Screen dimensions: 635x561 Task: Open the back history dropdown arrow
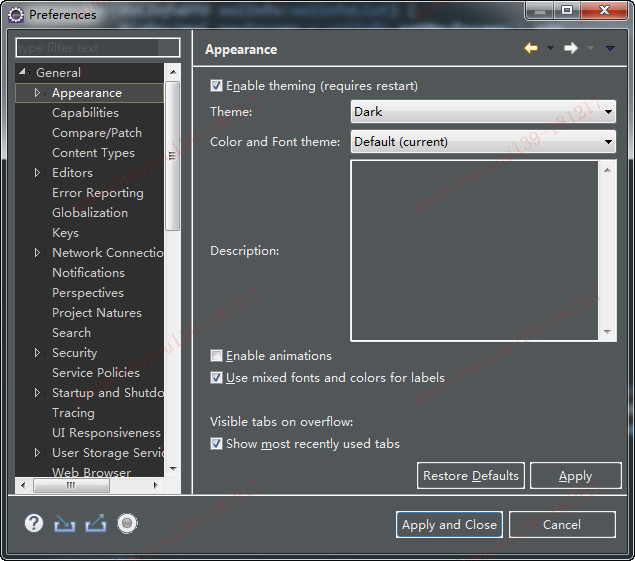click(x=550, y=48)
